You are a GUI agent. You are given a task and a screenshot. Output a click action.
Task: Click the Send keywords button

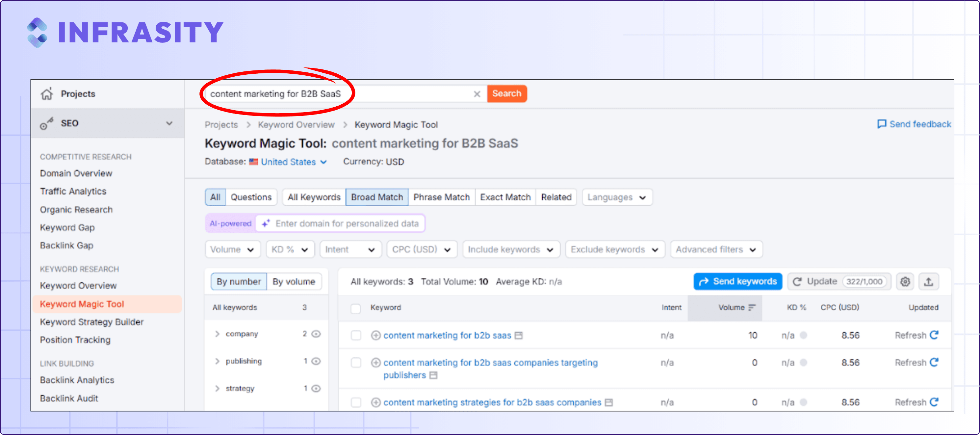[738, 282]
